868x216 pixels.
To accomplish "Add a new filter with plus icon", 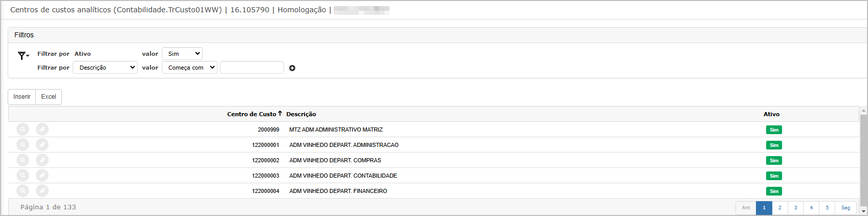I will (292, 68).
